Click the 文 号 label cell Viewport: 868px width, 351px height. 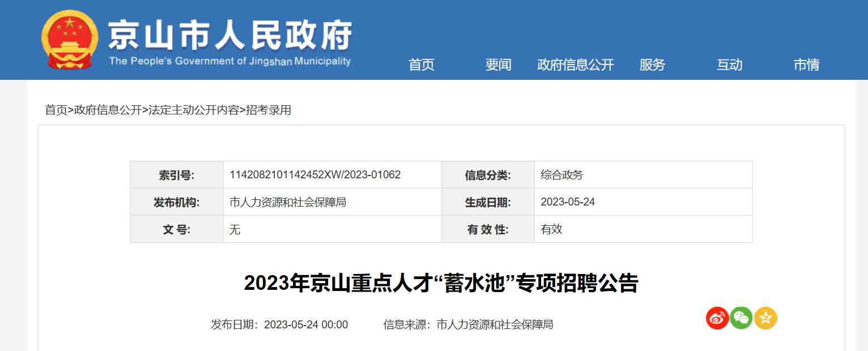(177, 229)
